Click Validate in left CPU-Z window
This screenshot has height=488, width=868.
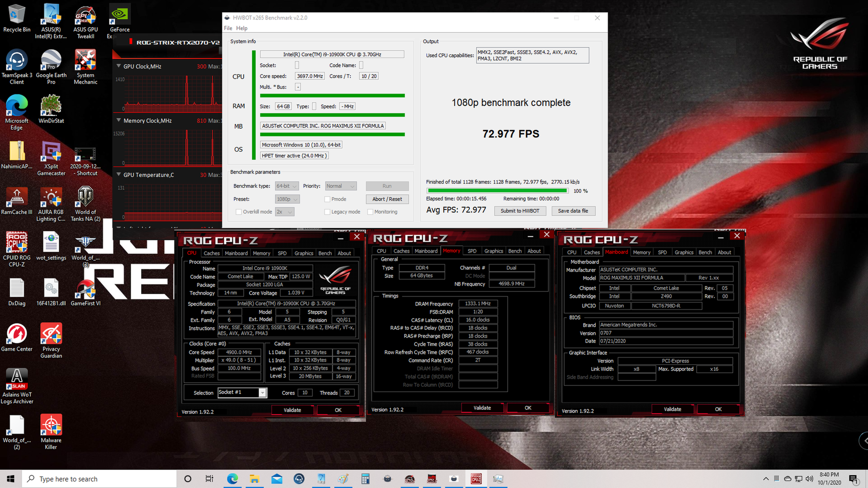[x=292, y=410]
